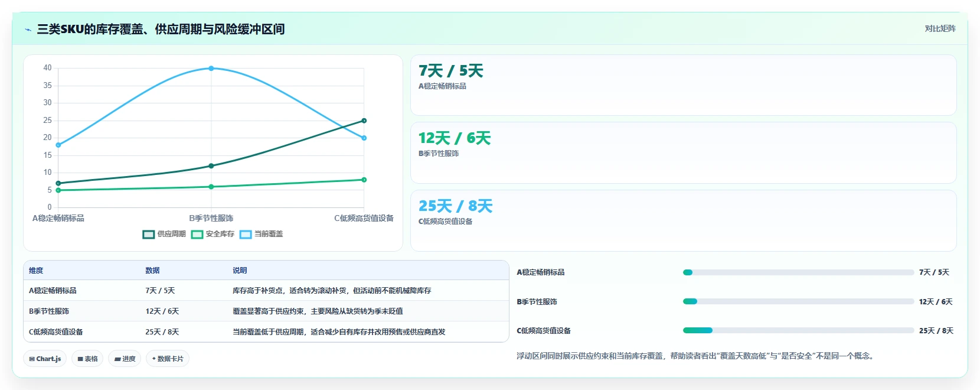Click the progress value 7天 / 5天

pos(934,272)
